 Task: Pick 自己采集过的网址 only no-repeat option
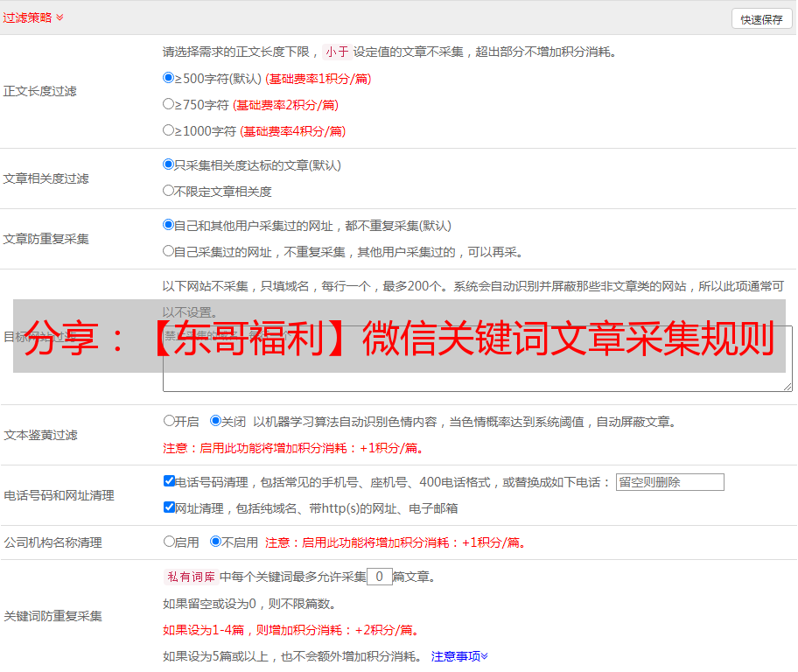tap(169, 251)
